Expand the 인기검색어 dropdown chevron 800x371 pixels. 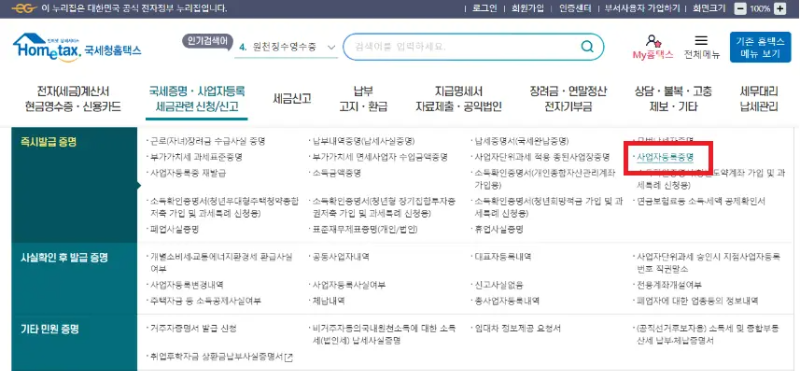point(331,47)
